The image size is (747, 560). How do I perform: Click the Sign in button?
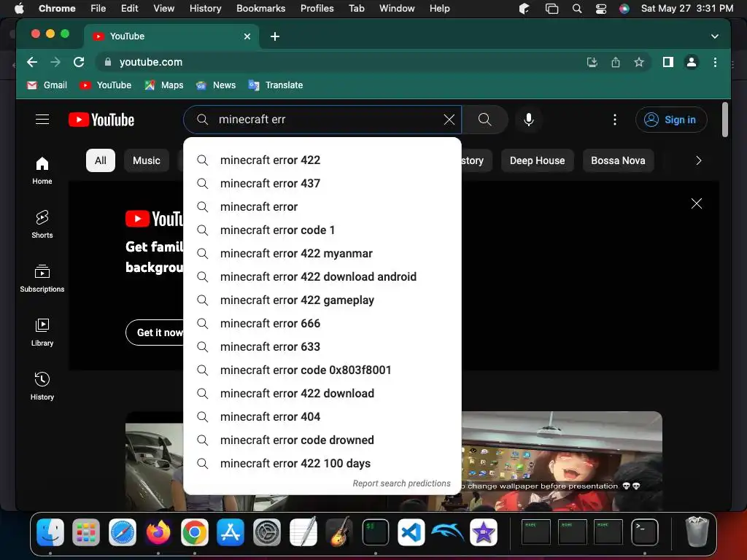671,120
